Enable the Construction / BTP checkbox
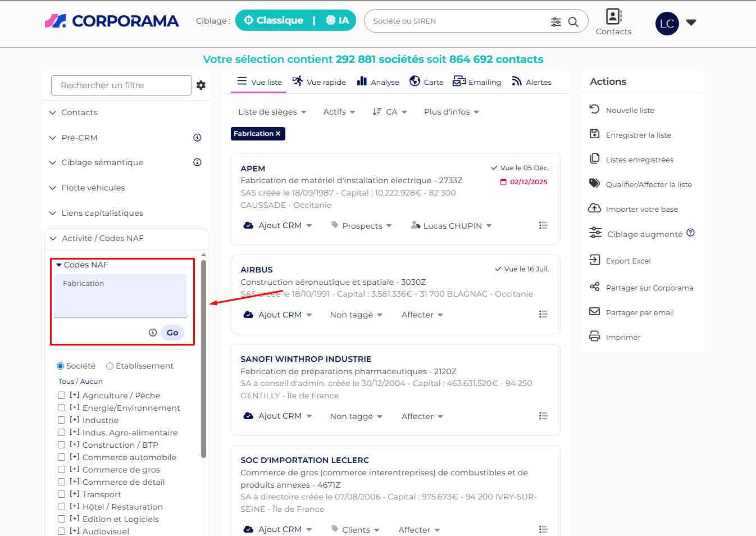756x536 pixels. pyautogui.click(x=62, y=445)
